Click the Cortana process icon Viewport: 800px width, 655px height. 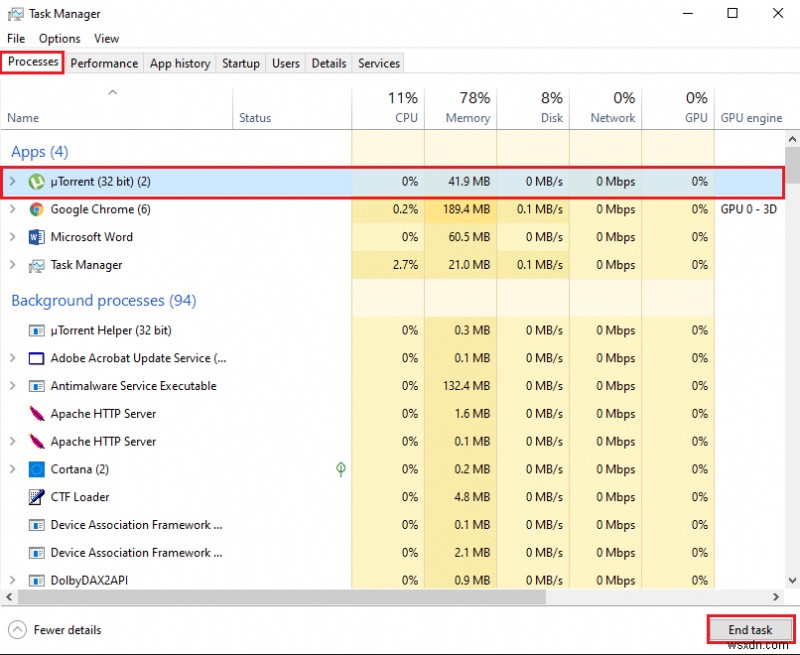pyautogui.click(x=36, y=469)
